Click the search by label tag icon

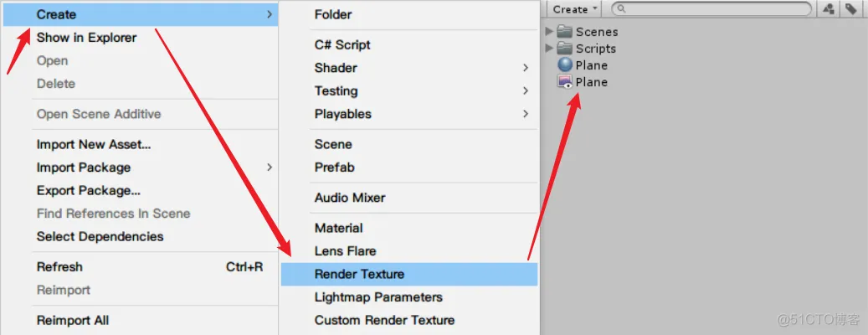click(850, 9)
